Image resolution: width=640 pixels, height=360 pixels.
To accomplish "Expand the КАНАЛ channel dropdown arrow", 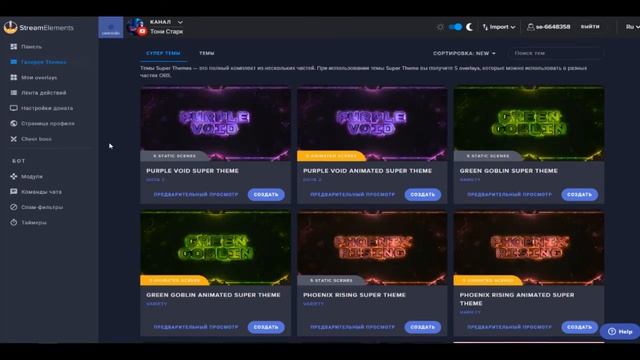I will pos(180,22).
